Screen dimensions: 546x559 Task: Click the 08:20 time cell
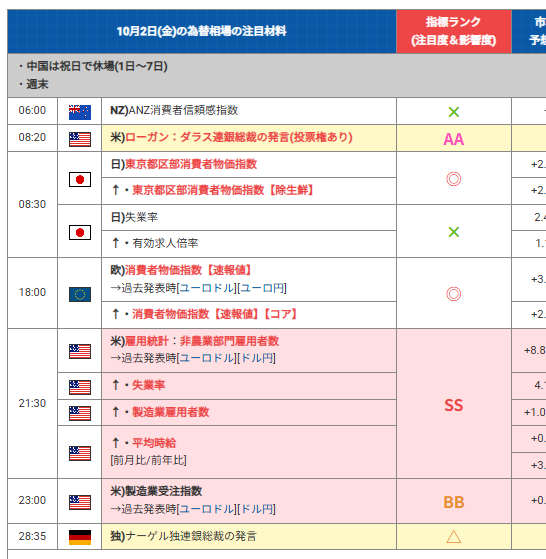tap(32, 137)
